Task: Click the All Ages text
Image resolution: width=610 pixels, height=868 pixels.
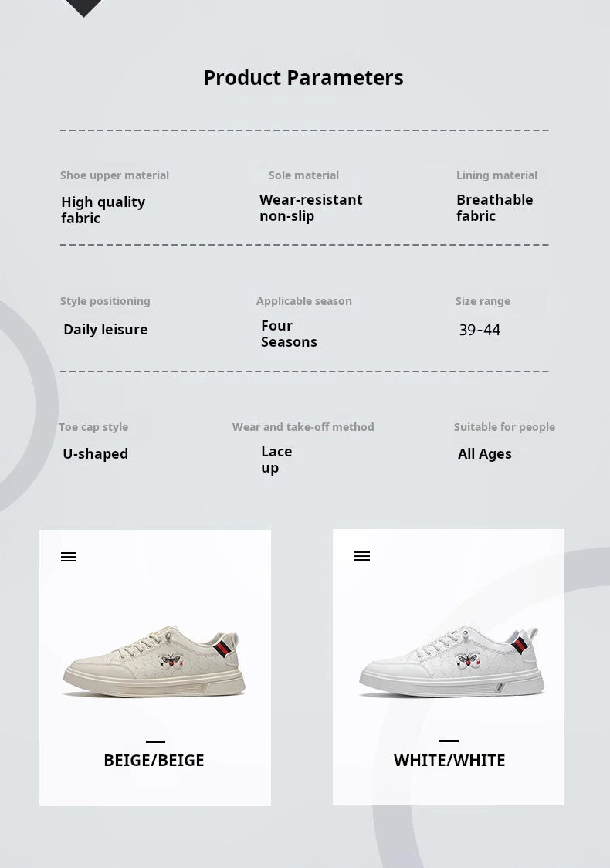Action: pos(484,454)
